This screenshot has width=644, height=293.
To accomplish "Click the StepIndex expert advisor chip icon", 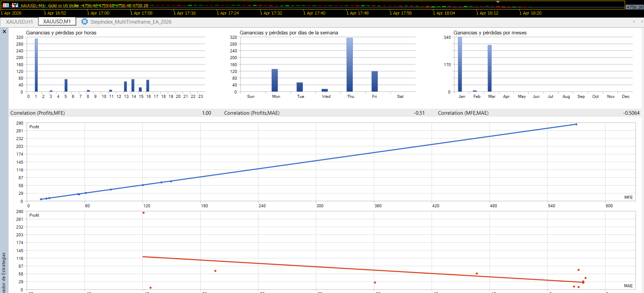I will click(84, 22).
